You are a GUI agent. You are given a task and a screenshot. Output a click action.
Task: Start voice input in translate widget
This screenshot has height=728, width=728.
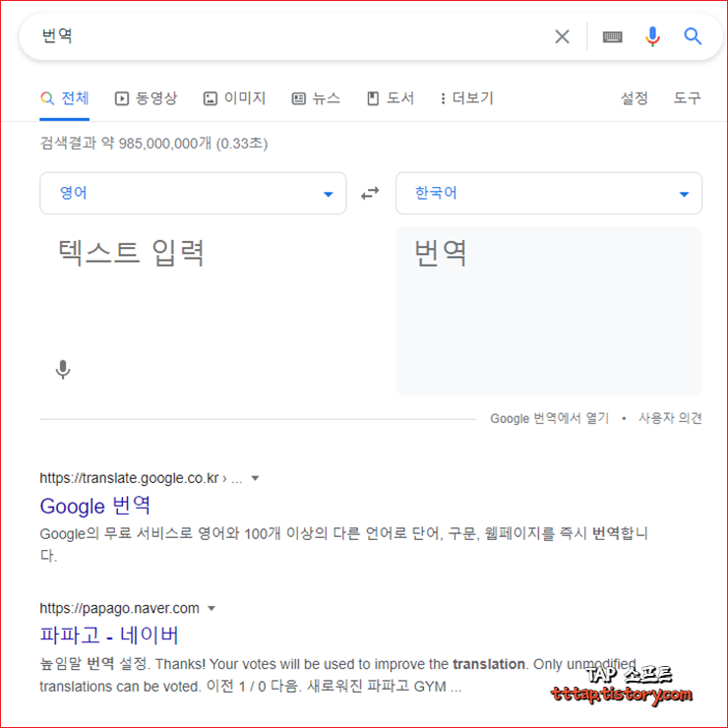(x=63, y=370)
